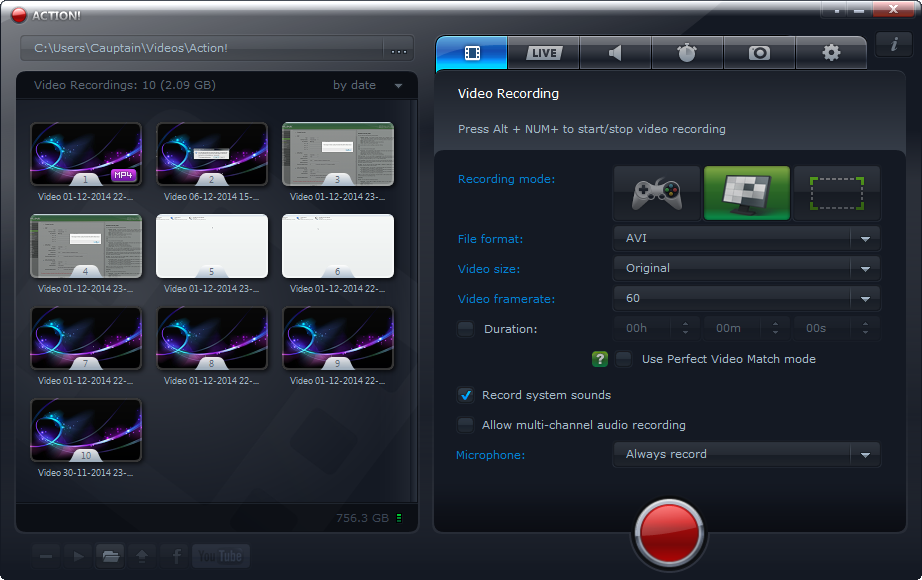Click the MP4 badge on video 1
922x580 pixels.
pos(123,175)
